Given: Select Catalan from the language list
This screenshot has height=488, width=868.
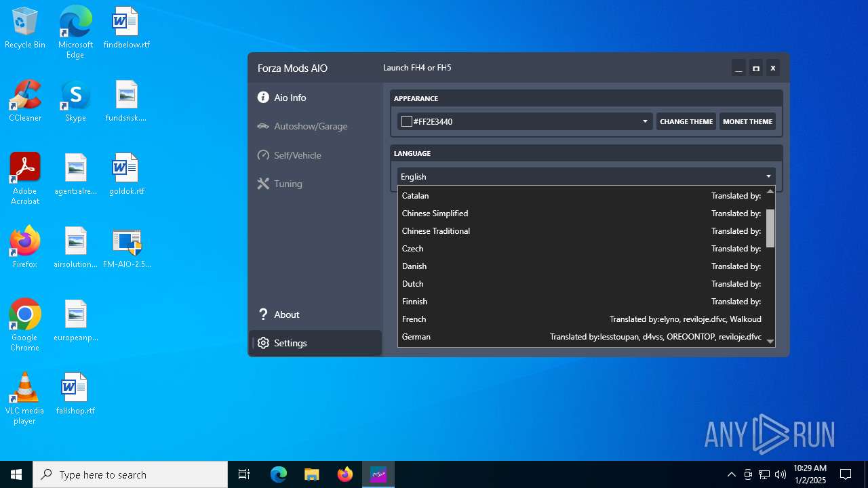Looking at the screenshot, I should click(582, 196).
